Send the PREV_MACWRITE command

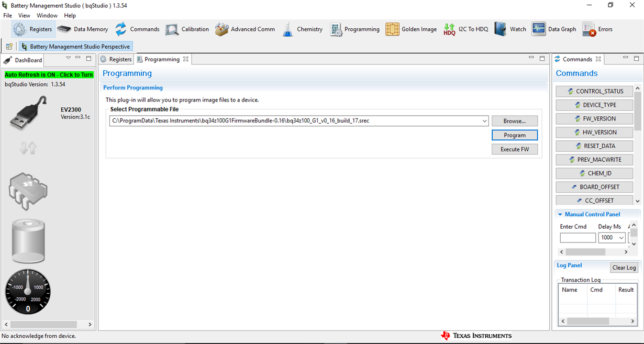(x=594, y=159)
